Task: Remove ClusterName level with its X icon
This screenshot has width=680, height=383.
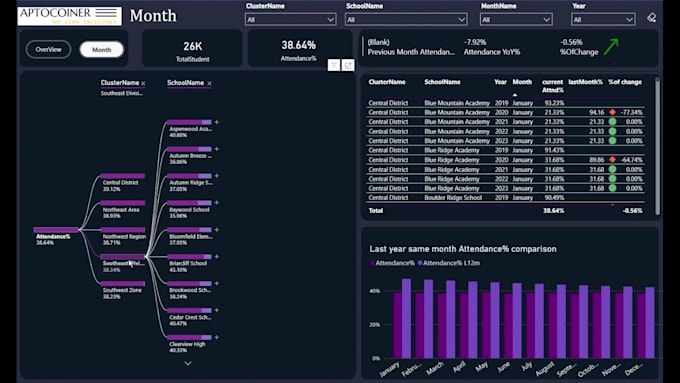Action: click(x=143, y=83)
